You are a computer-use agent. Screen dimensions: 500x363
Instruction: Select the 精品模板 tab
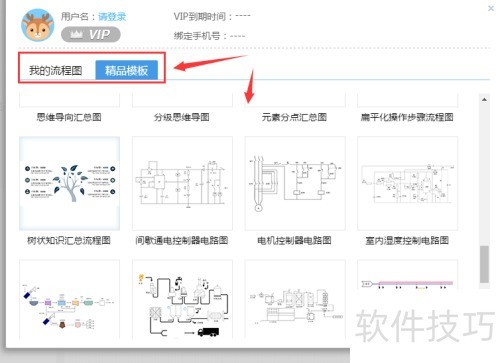(127, 70)
